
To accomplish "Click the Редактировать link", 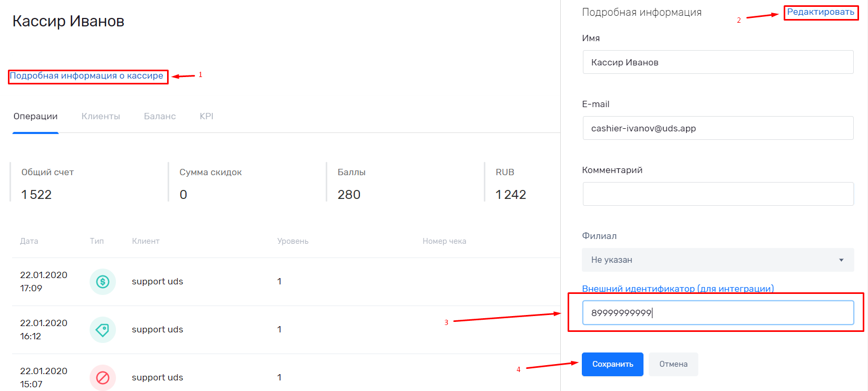I will tap(821, 12).
